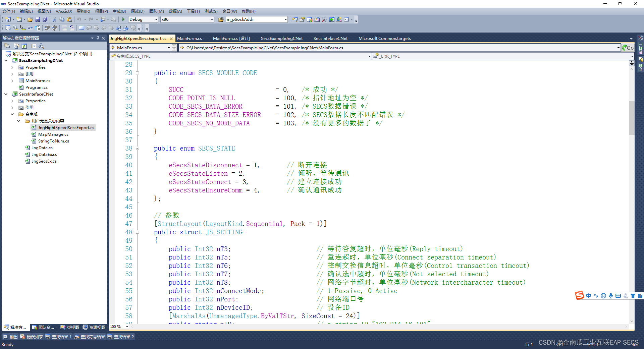Click the Go button next to file path

(628, 48)
